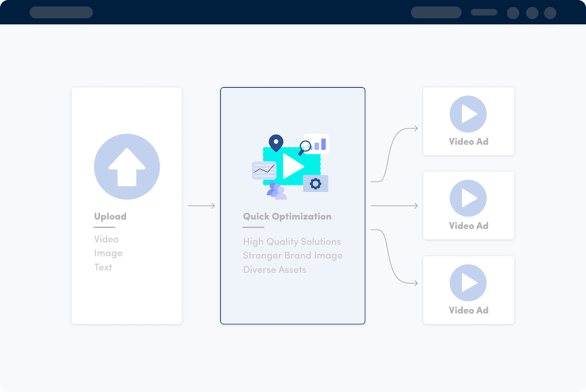Play the middle Video Ad
The width and height of the screenshot is (586, 392).
(x=468, y=199)
